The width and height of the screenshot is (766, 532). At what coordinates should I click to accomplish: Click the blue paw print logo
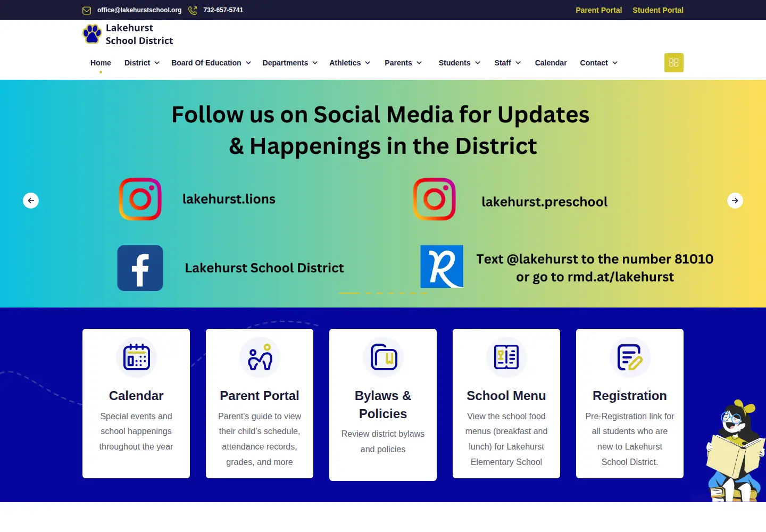point(92,34)
